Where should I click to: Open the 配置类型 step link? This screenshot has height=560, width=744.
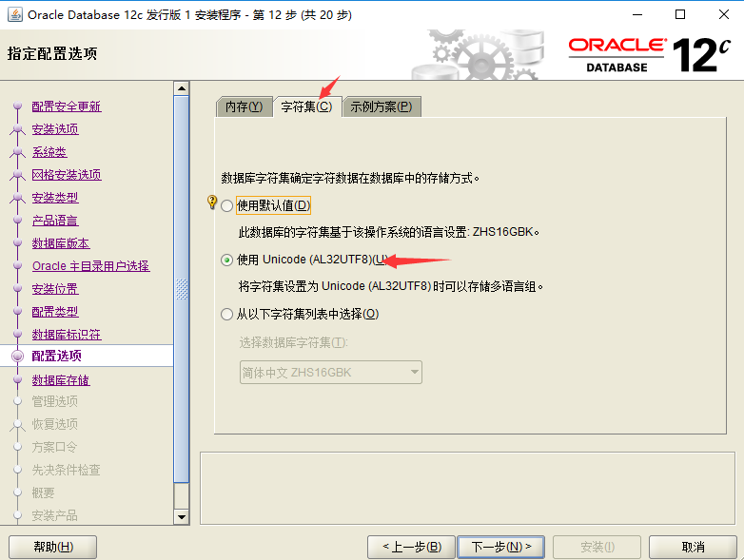tap(55, 312)
